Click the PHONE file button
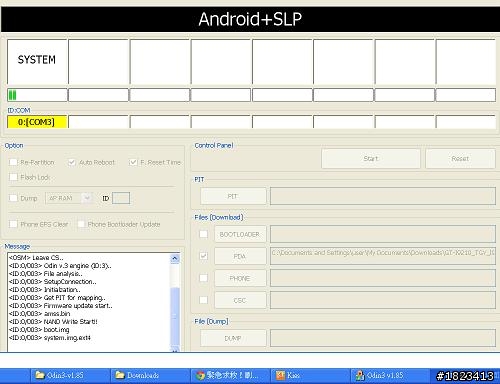This screenshot has width=500, height=384. (x=240, y=278)
